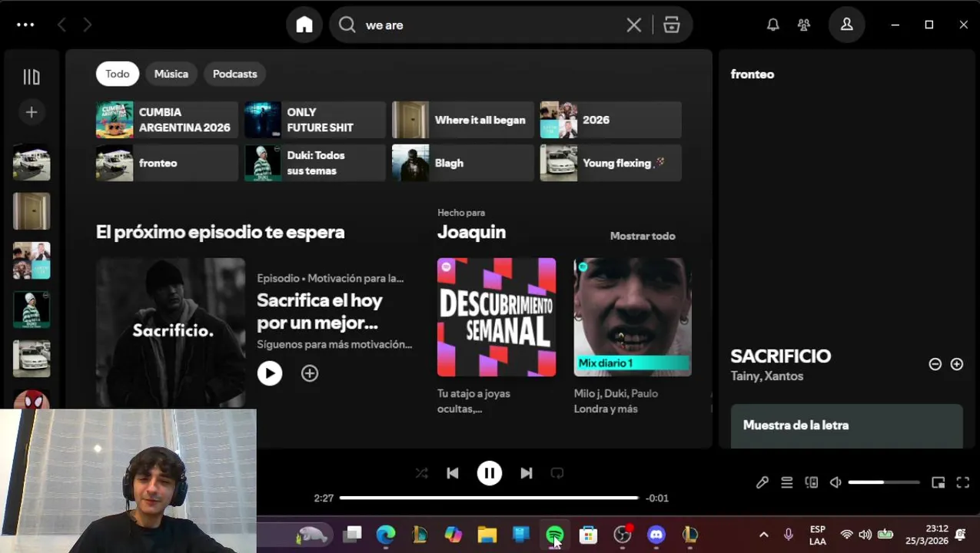Viewport: 980px width, 553px height.
Task: Seek on the song progress bar
Action: click(x=489, y=498)
